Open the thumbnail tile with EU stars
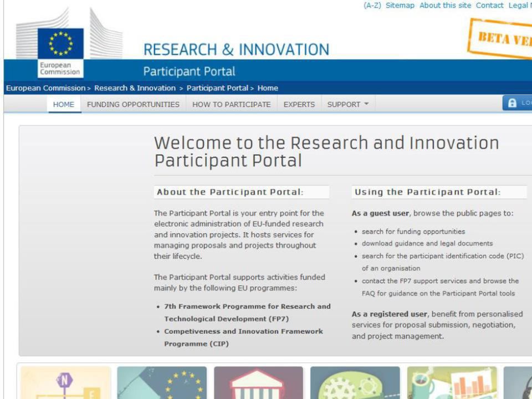Screen dimensions: 532x399 pos(162,382)
